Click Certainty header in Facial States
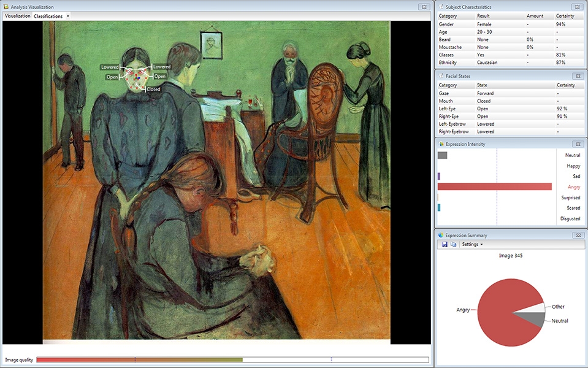 coord(565,85)
